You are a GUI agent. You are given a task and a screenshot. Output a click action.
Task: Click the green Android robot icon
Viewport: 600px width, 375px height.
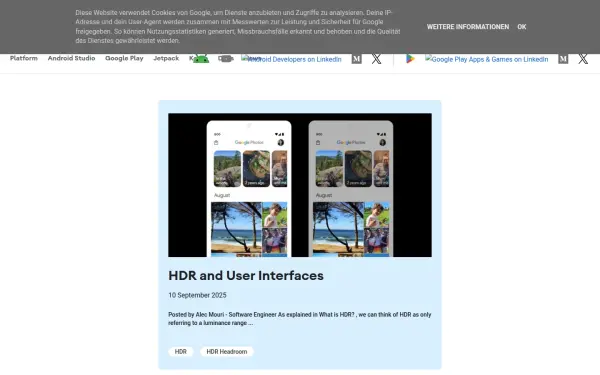click(201, 59)
